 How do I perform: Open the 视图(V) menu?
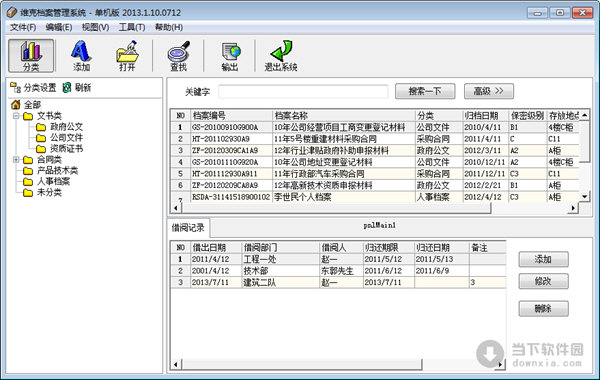pyautogui.click(x=95, y=27)
